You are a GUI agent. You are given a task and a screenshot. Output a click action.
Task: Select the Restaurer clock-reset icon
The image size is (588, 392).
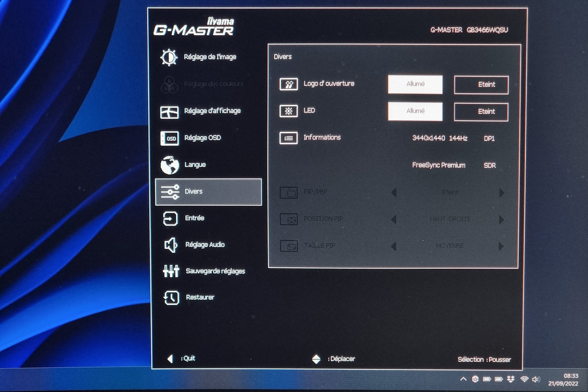pyautogui.click(x=171, y=298)
